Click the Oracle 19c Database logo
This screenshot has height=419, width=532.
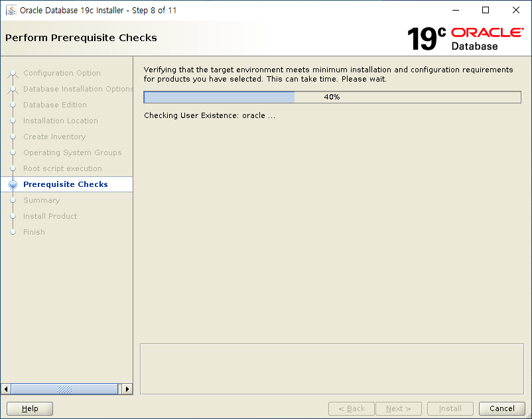coord(465,38)
